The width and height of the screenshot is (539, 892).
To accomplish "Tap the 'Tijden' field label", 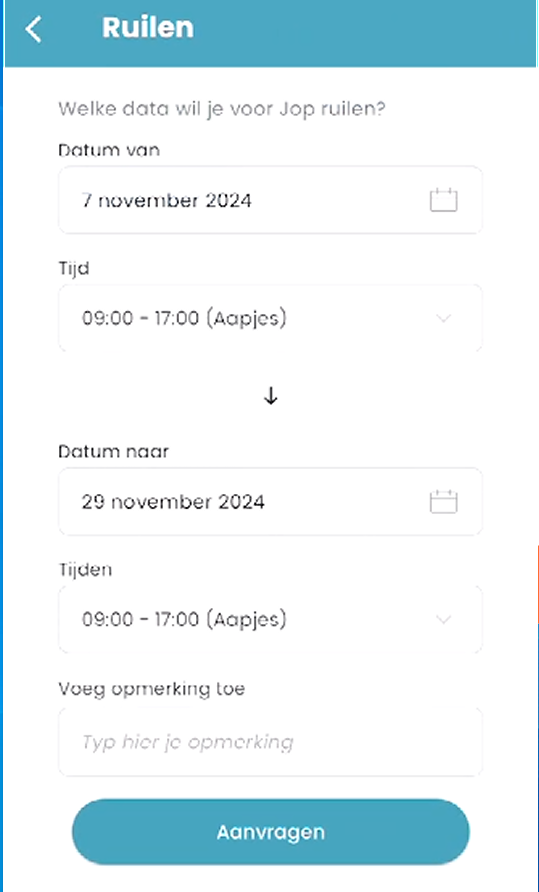I will click(85, 569).
